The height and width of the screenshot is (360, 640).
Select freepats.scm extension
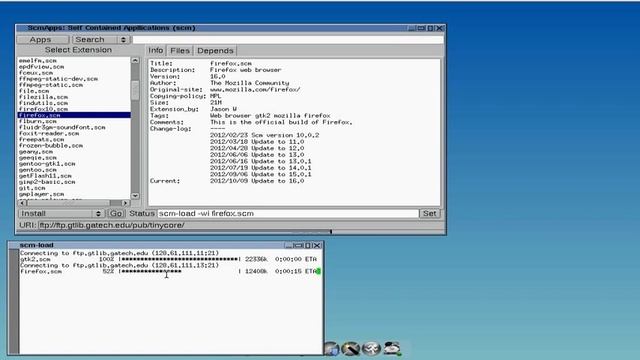pyautogui.click(x=74, y=140)
